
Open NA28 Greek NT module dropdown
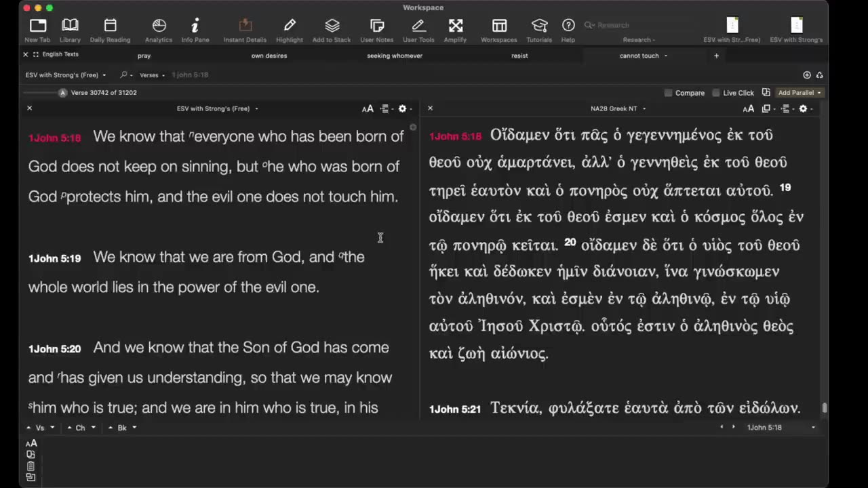point(618,108)
